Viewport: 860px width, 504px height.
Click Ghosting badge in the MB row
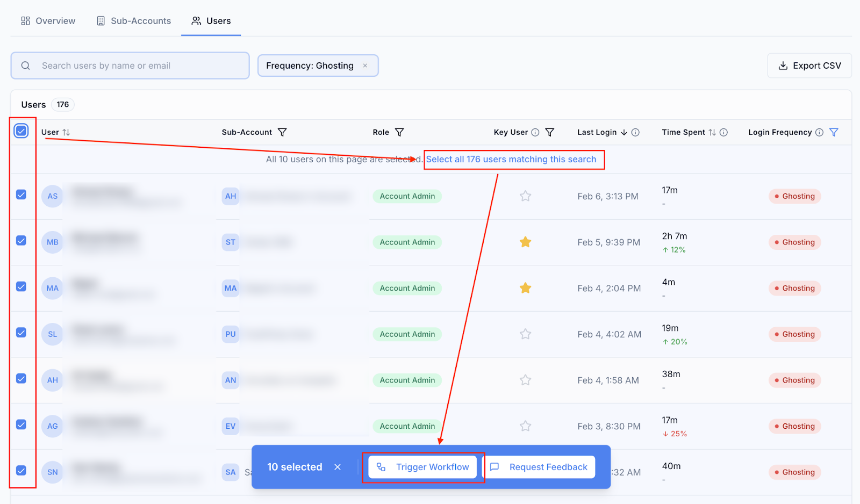(794, 242)
